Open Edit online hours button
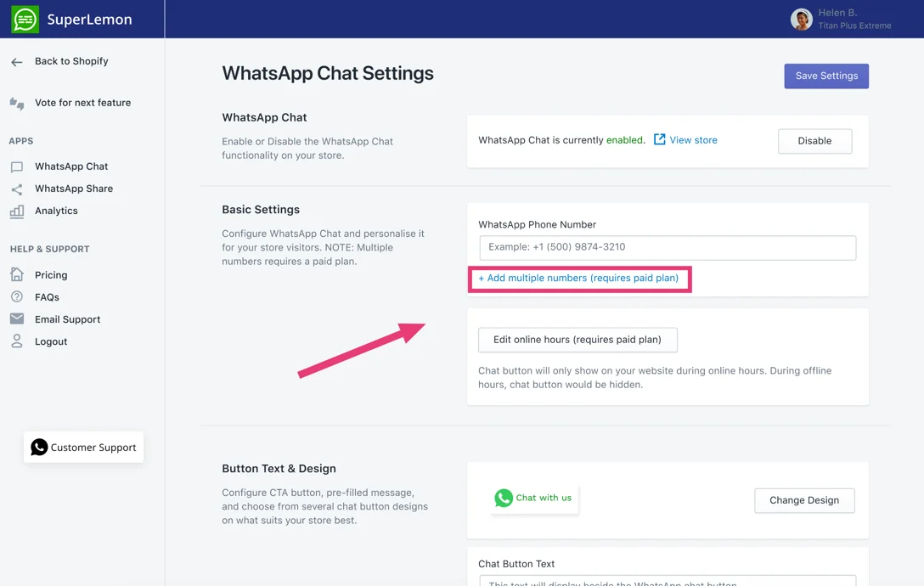This screenshot has width=924, height=586. [577, 340]
